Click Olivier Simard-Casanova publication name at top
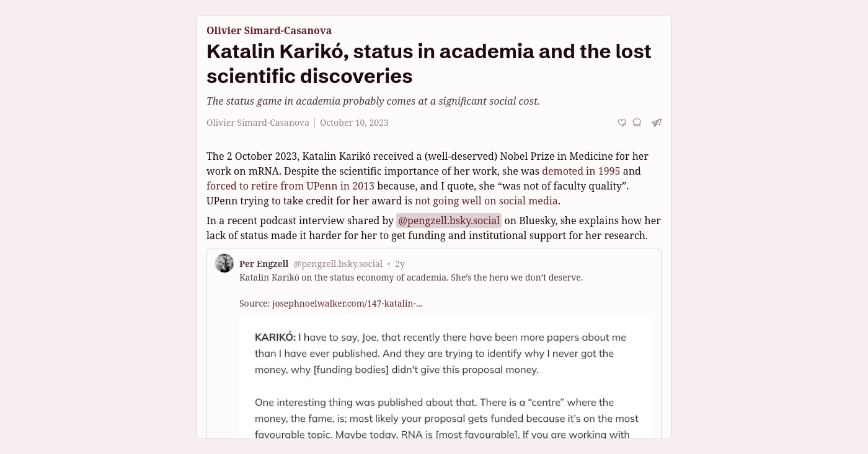This screenshot has width=868, height=454. point(269,30)
